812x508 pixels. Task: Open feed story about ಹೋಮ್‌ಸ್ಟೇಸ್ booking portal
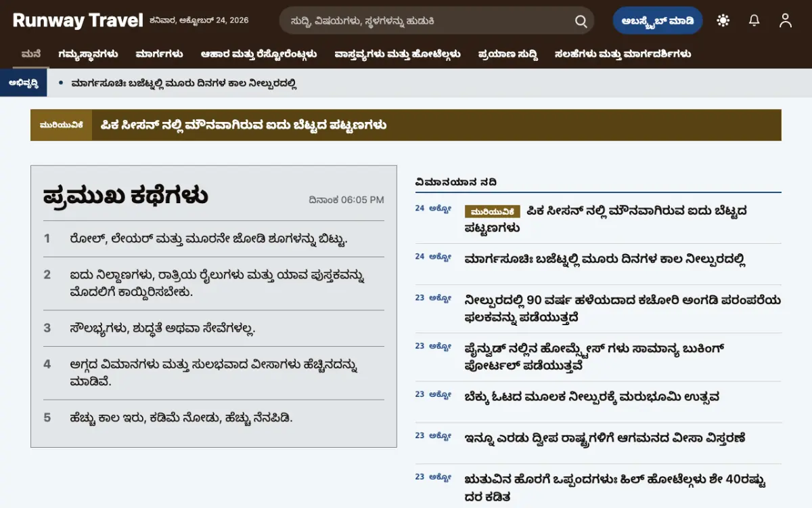point(594,357)
